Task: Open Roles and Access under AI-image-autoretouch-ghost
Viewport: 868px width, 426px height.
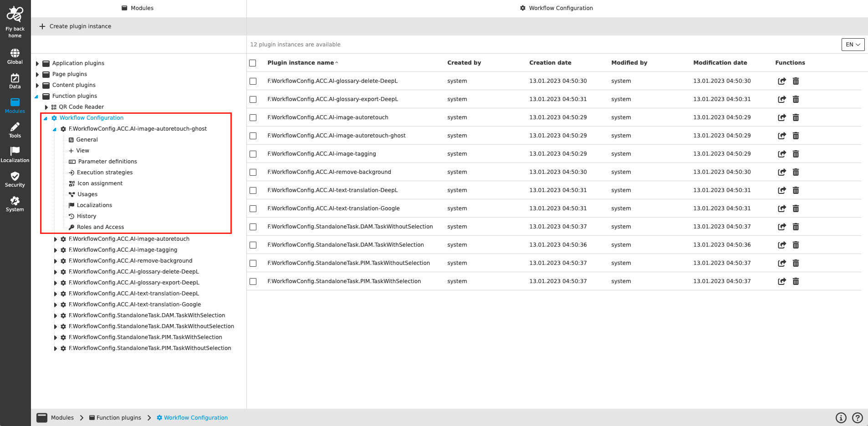Action: tap(100, 227)
